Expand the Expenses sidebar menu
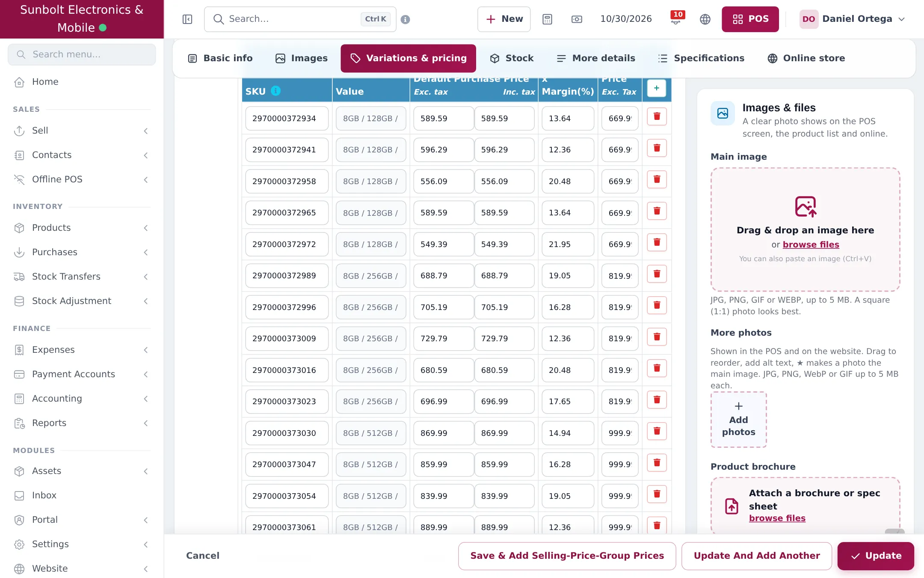Image resolution: width=924 pixels, height=578 pixels. [82, 350]
